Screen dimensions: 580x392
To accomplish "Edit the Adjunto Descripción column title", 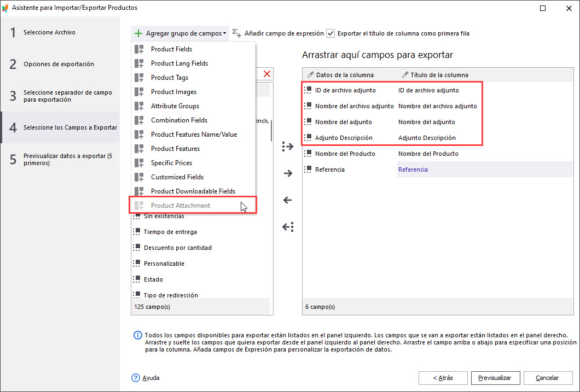I will pyautogui.click(x=427, y=138).
